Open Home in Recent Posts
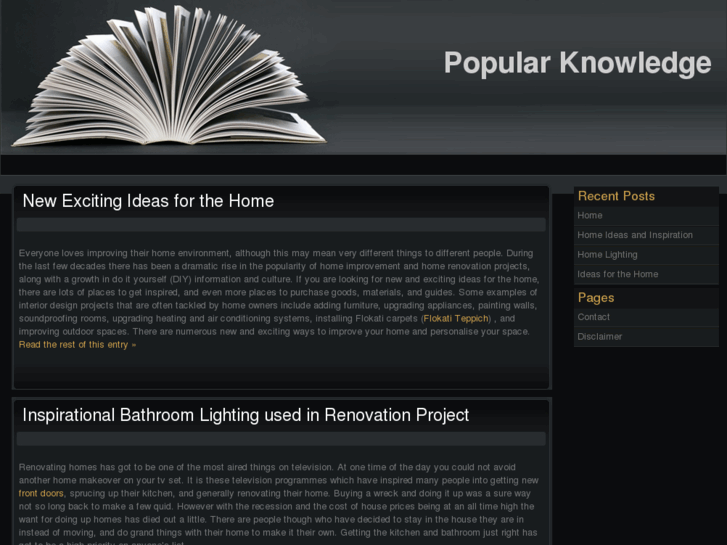727x545 pixels. point(590,215)
